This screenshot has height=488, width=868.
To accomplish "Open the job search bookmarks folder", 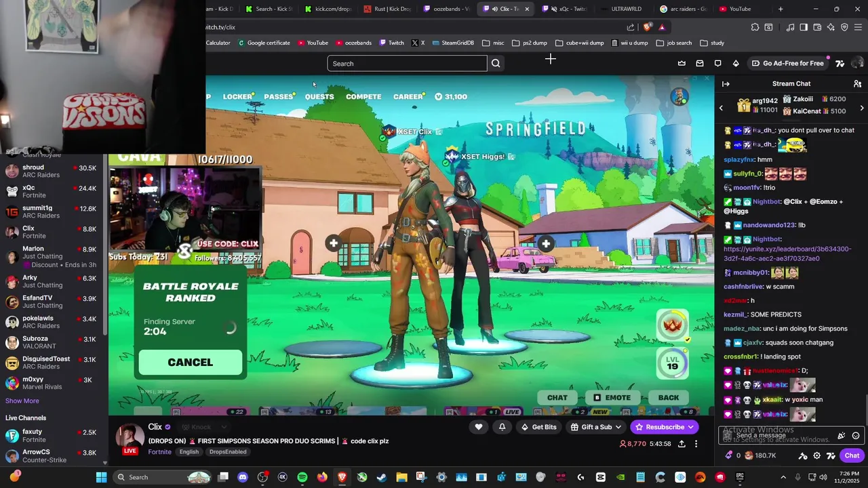I will click(x=674, y=43).
